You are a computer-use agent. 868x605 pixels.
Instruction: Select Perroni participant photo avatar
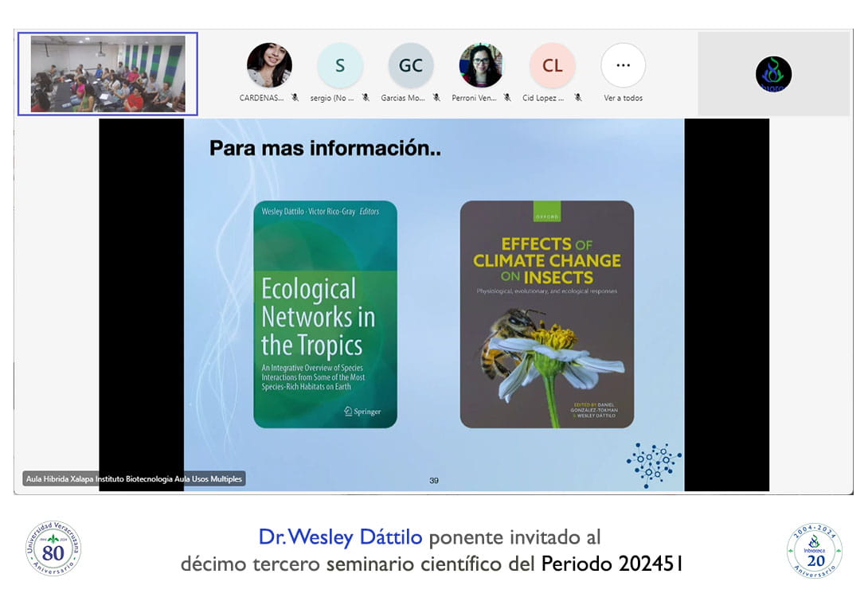click(481, 65)
